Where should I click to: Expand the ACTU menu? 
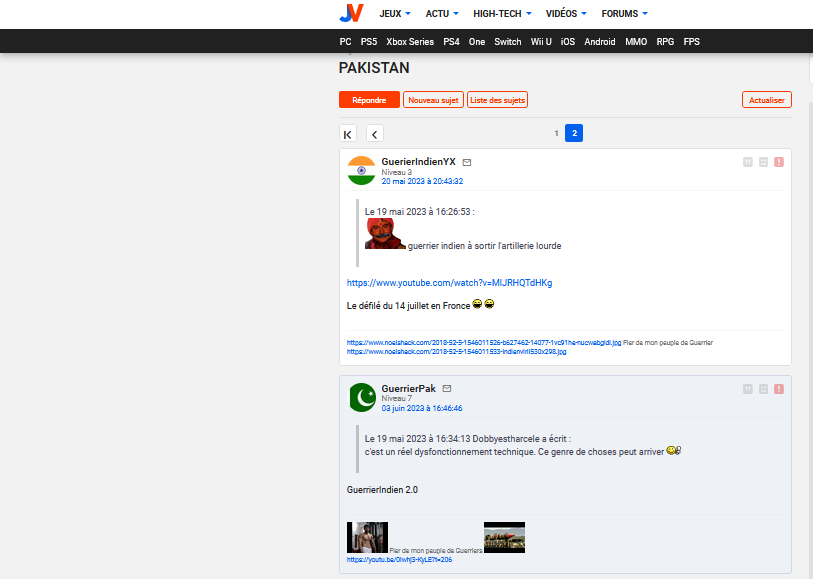(x=442, y=14)
